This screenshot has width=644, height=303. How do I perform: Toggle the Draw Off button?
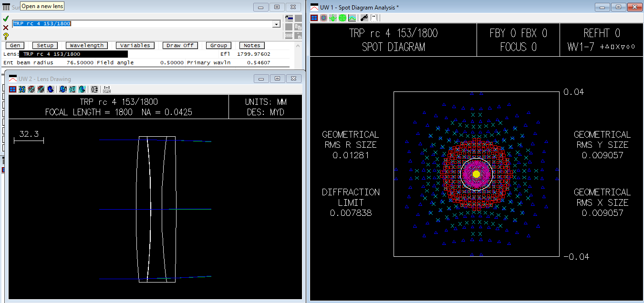tap(180, 45)
